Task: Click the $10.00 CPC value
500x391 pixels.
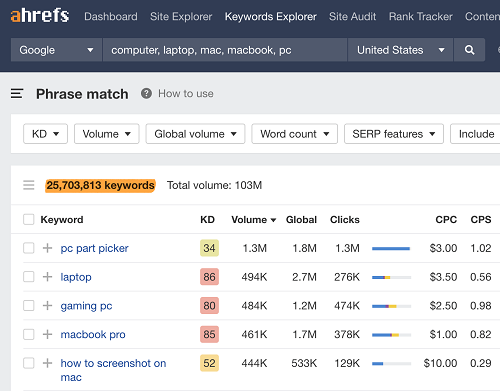Action: [440, 363]
